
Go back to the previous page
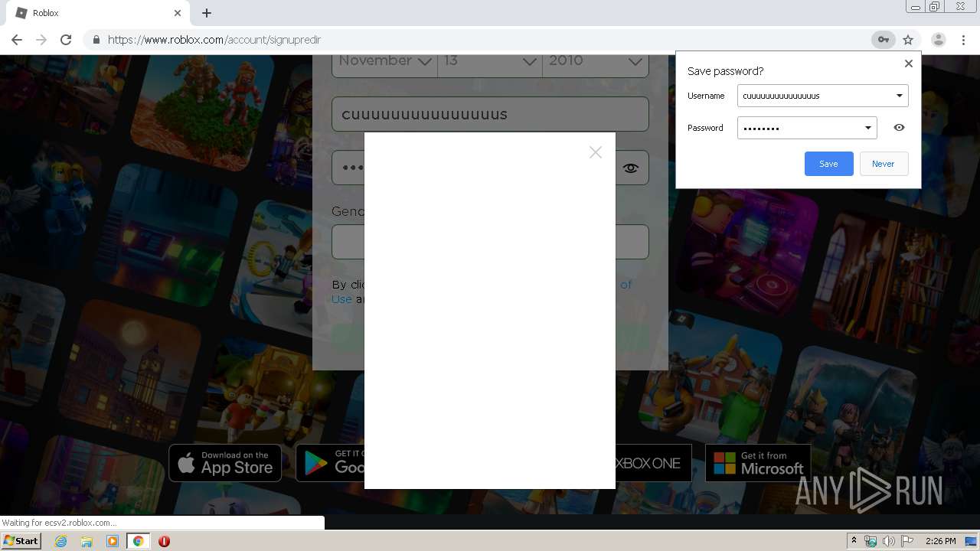(x=17, y=40)
